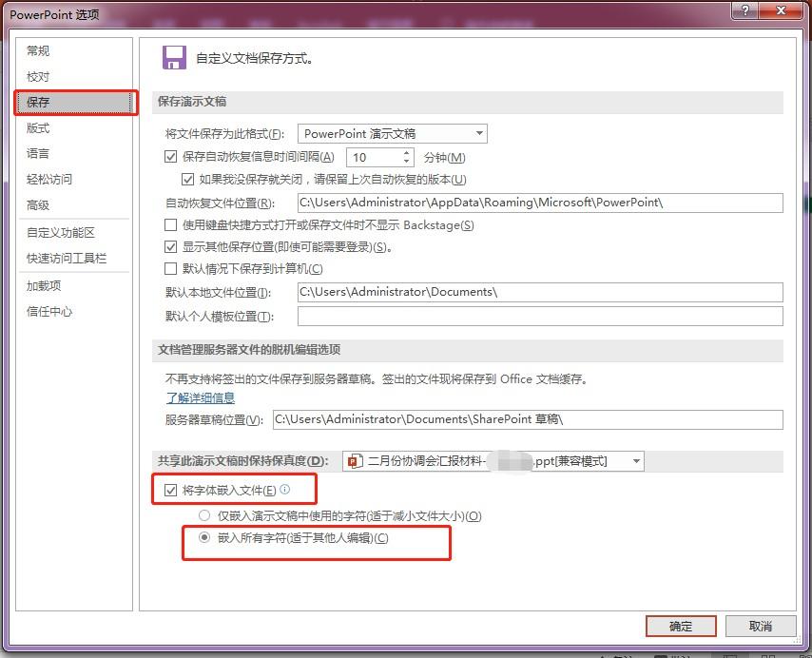Click the 确定 button

681,626
